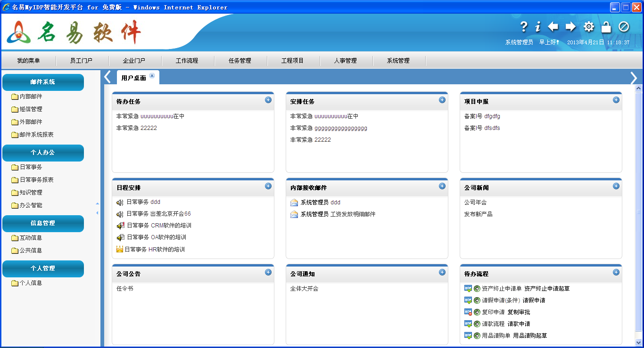This screenshot has height=348, width=644.
Task: Expand the 公司新闻 panel with its plus icon
Action: coord(616,187)
